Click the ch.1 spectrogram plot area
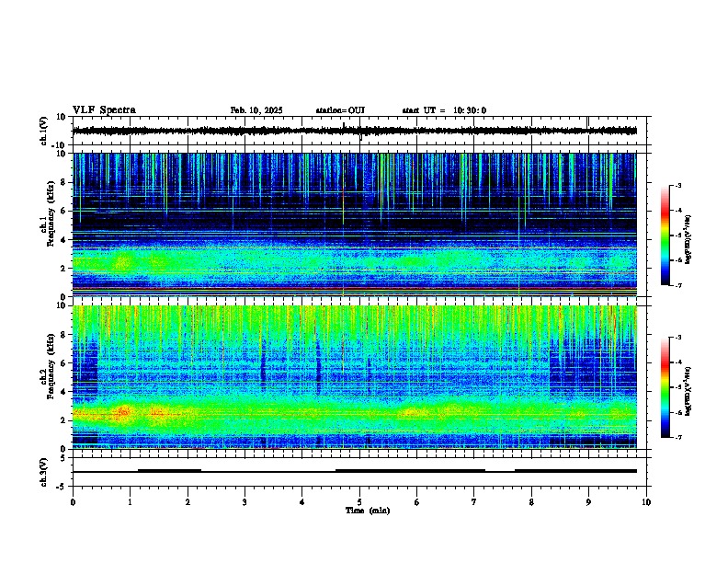The width and height of the screenshot is (728, 563). point(355,224)
